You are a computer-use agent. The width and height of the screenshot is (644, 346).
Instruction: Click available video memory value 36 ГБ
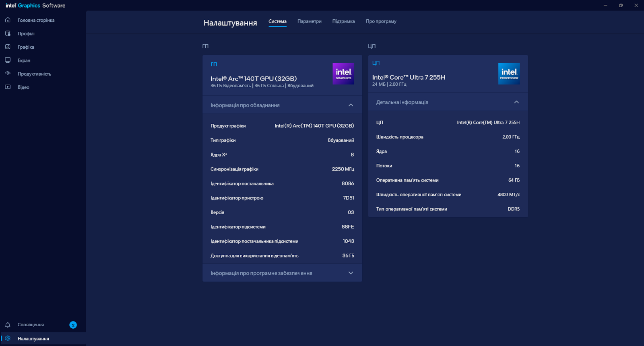tap(348, 255)
